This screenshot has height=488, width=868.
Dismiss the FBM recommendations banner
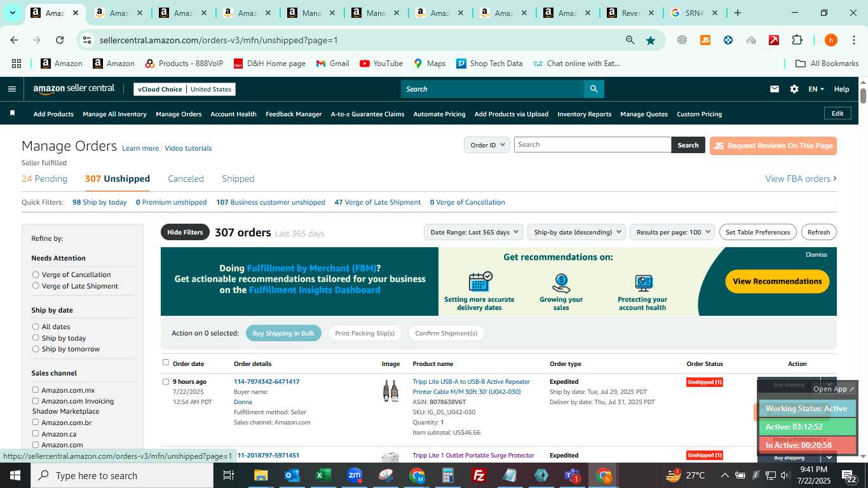coord(816,254)
